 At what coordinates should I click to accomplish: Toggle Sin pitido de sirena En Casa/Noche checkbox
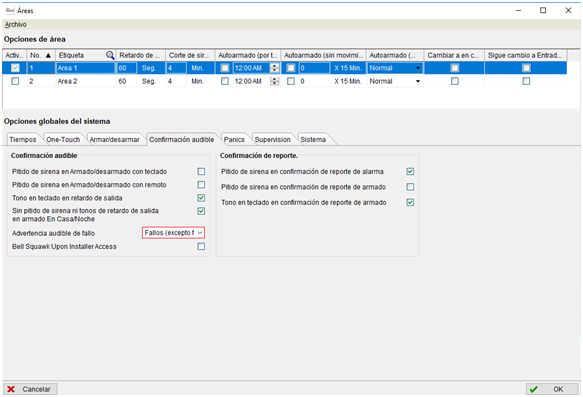pyautogui.click(x=201, y=211)
